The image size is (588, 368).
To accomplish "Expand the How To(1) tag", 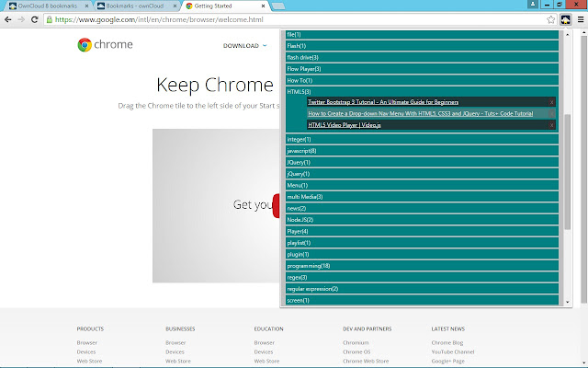I will click(x=422, y=80).
